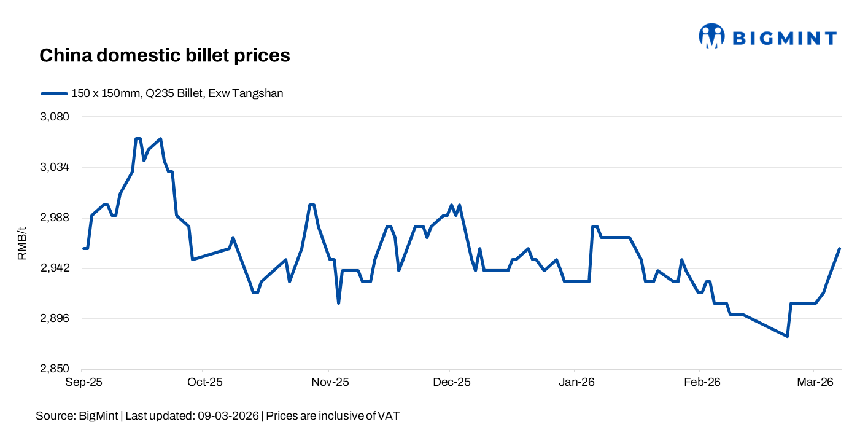Select the 2,896 y-axis value
Screen dimensions: 868x435
point(55,318)
